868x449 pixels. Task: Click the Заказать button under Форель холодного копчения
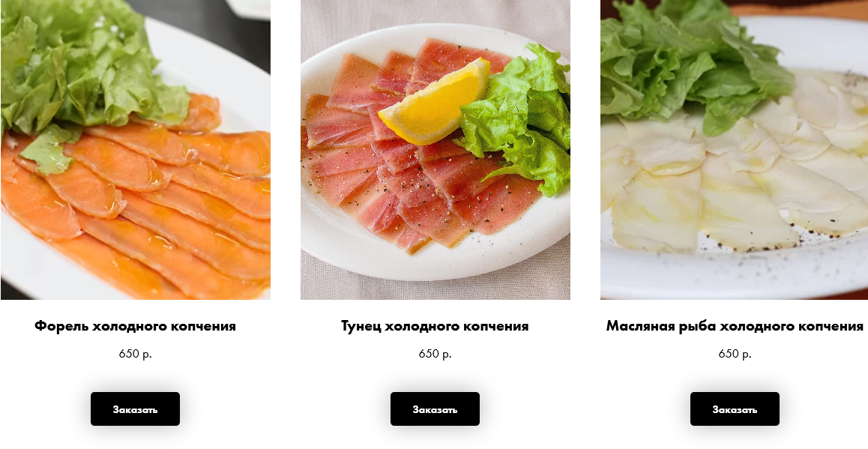pos(135,409)
